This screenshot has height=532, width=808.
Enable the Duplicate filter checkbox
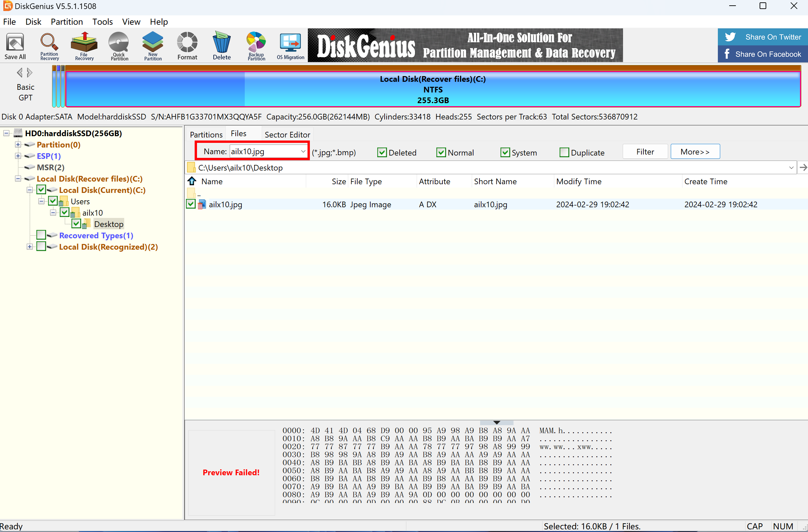564,152
